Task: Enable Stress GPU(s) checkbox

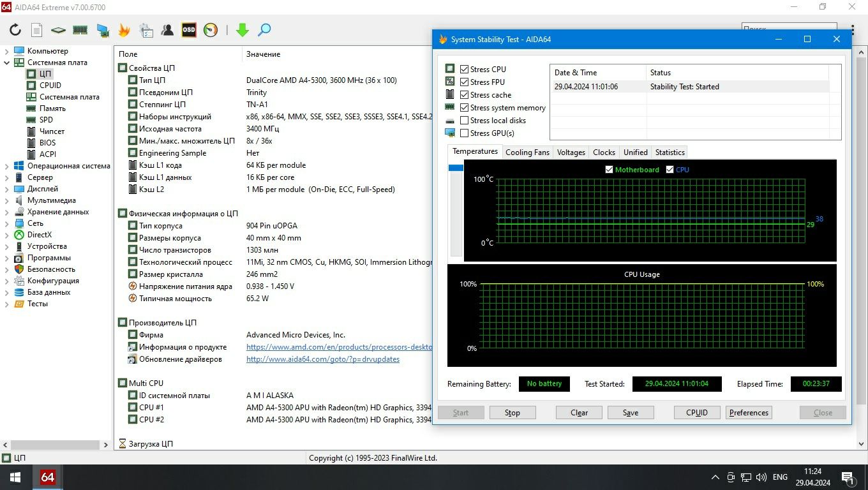Action: click(x=464, y=133)
